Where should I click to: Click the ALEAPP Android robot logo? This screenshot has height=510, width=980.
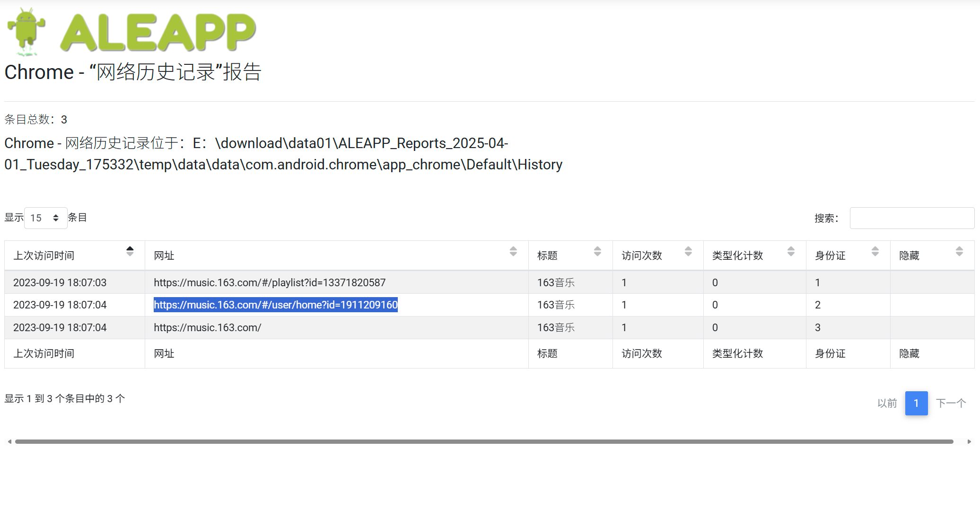pyautogui.click(x=26, y=32)
